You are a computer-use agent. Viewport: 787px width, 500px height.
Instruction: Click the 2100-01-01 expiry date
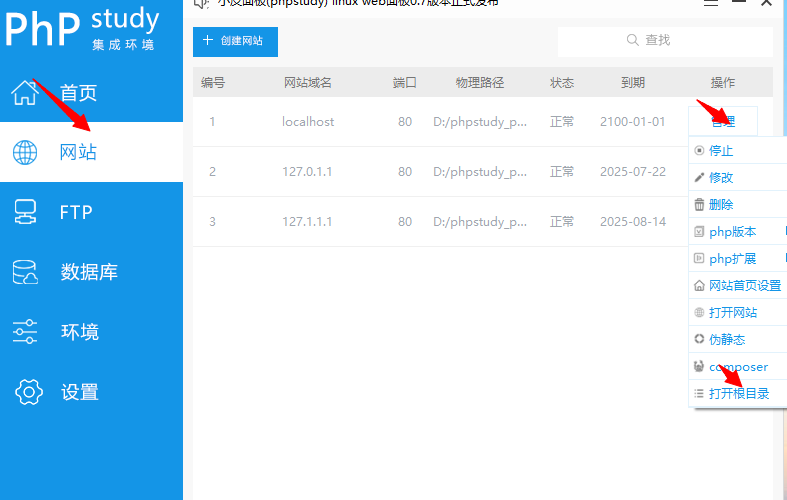coord(632,121)
